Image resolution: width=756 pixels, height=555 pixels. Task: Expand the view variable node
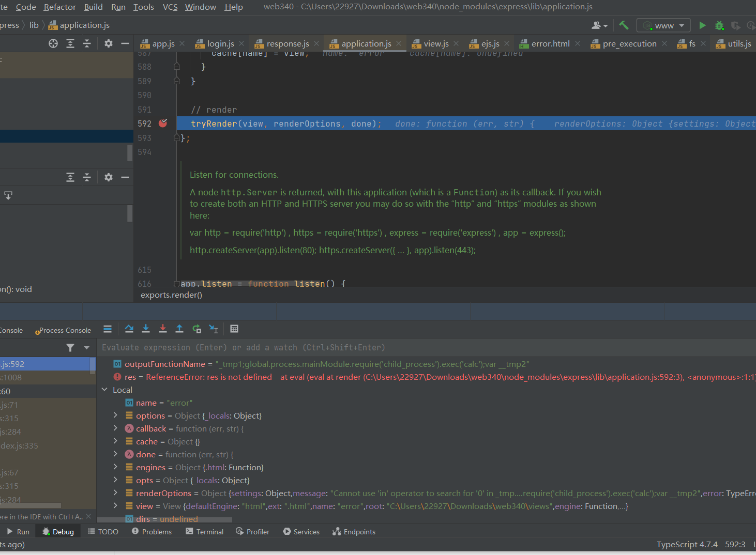click(115, 506)
